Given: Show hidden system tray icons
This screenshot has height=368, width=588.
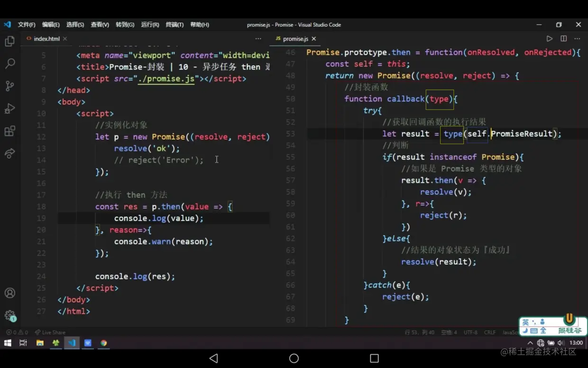Looking at the screenshot, I should pos(530,343).
